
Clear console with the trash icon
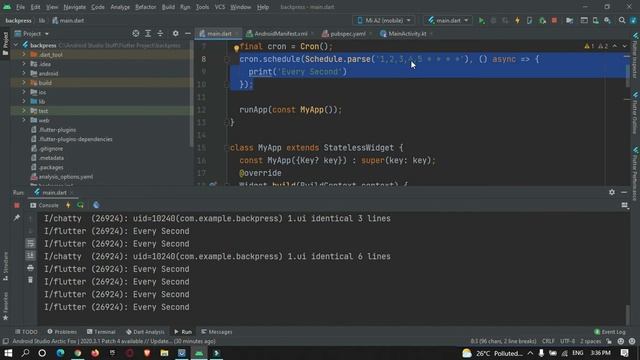30,280
